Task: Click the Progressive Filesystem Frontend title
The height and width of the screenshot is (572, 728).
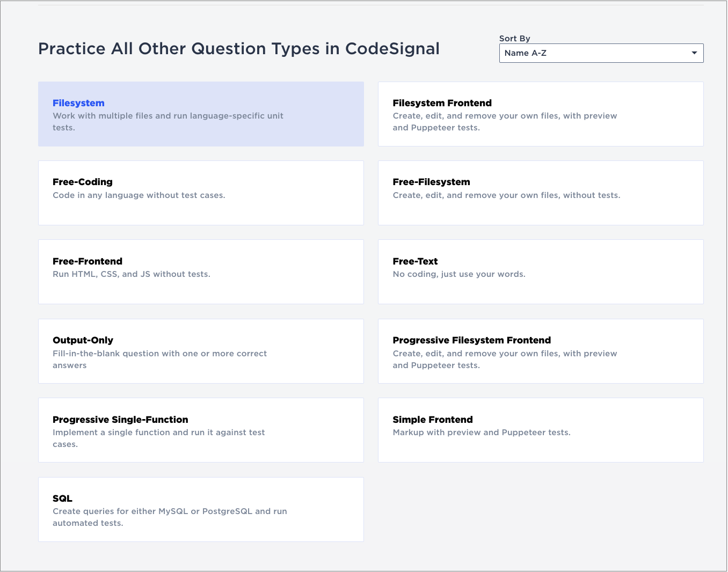Action: point(471,340)
